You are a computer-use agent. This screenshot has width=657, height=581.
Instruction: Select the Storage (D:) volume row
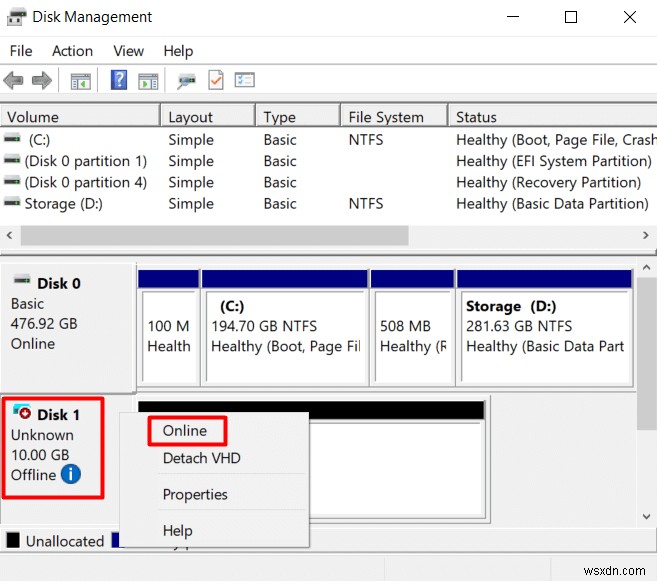[x=328, y=204]
